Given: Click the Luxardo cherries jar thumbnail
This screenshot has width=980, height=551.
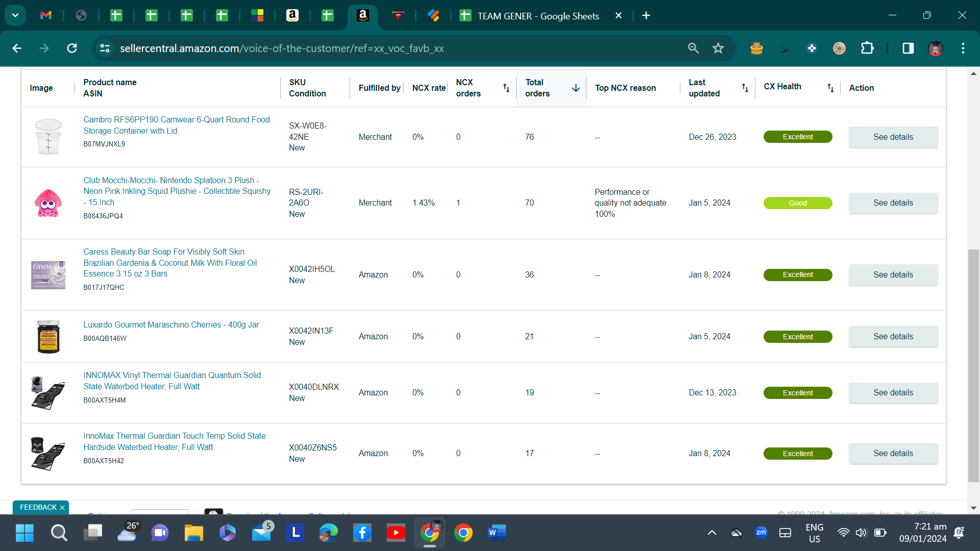Looking at the screenshot, I should (48, 337).
